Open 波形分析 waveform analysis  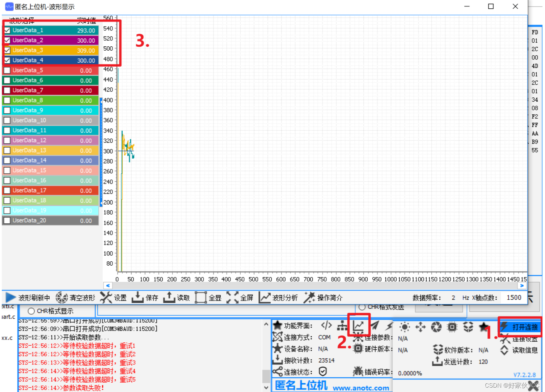click(x=278, y=298)
